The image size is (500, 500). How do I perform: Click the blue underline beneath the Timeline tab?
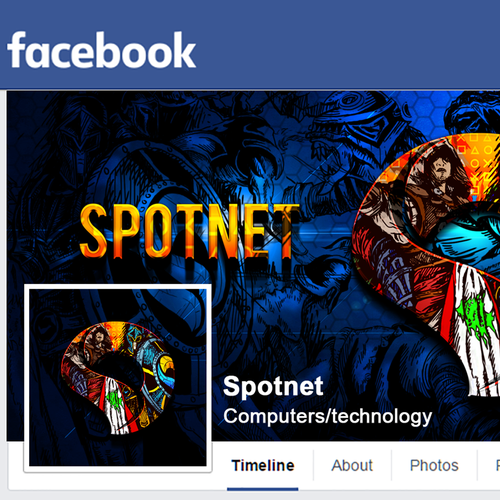point(263,489)
